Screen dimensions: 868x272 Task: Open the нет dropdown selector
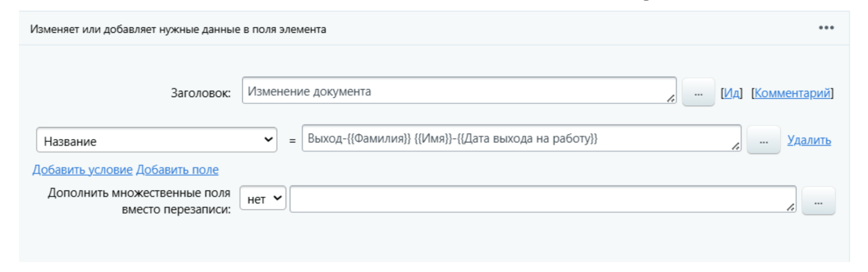263,199
